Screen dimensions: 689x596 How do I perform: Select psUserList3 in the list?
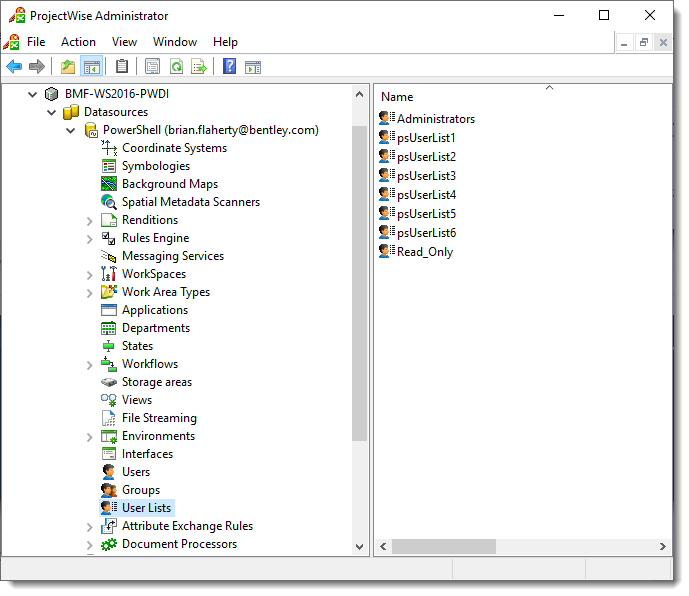(426, 176)
